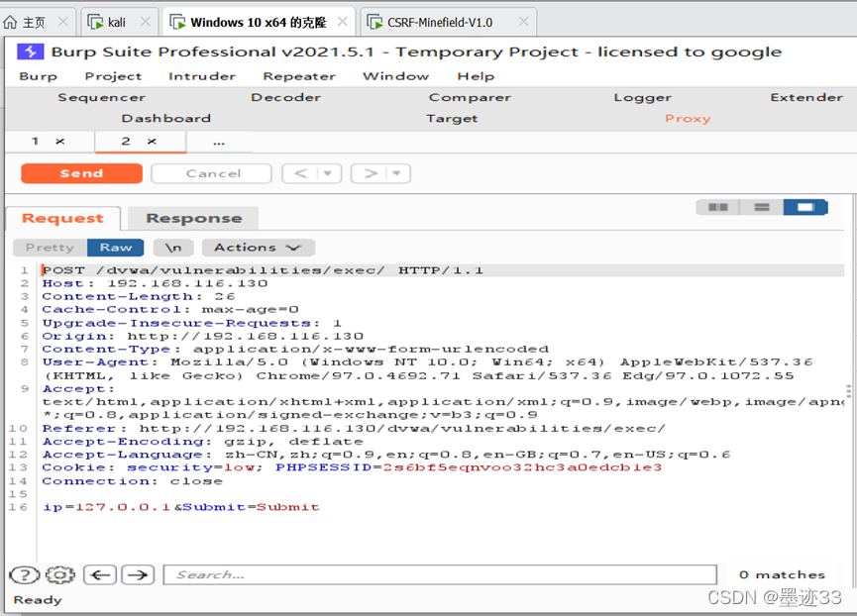
Task: Expand the Actions dropdown menu
Action: (258, 248)
